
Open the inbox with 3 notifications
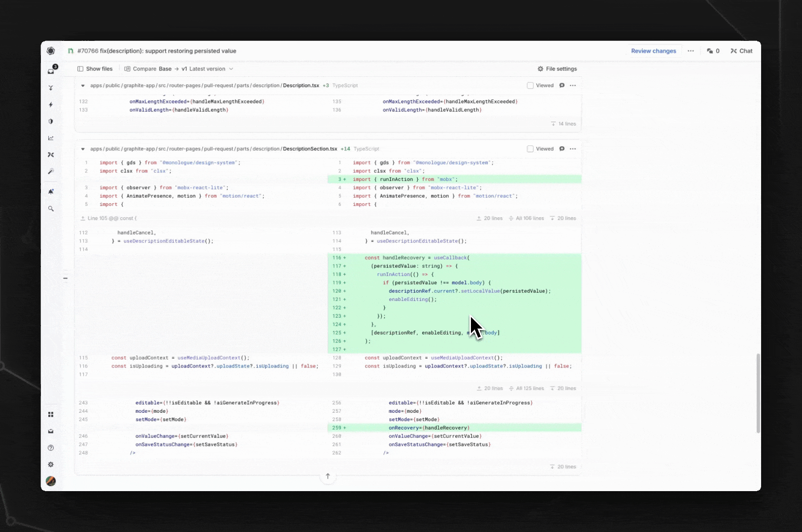(51, 70)
